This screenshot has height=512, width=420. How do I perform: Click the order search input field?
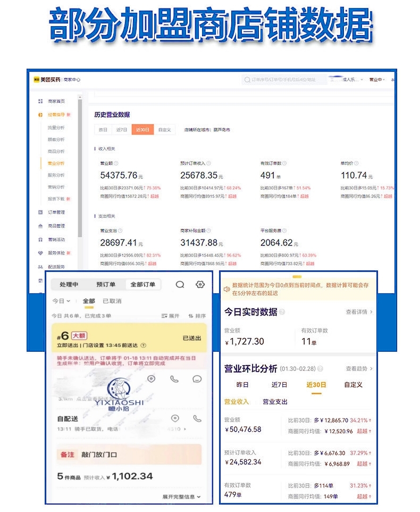[x=282, y=80]
